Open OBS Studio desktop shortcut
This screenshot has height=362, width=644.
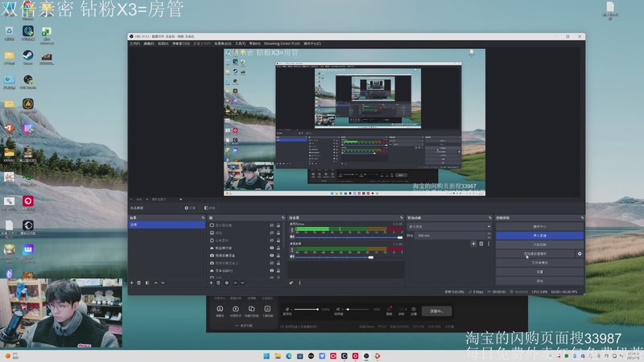tap(28, 82)
